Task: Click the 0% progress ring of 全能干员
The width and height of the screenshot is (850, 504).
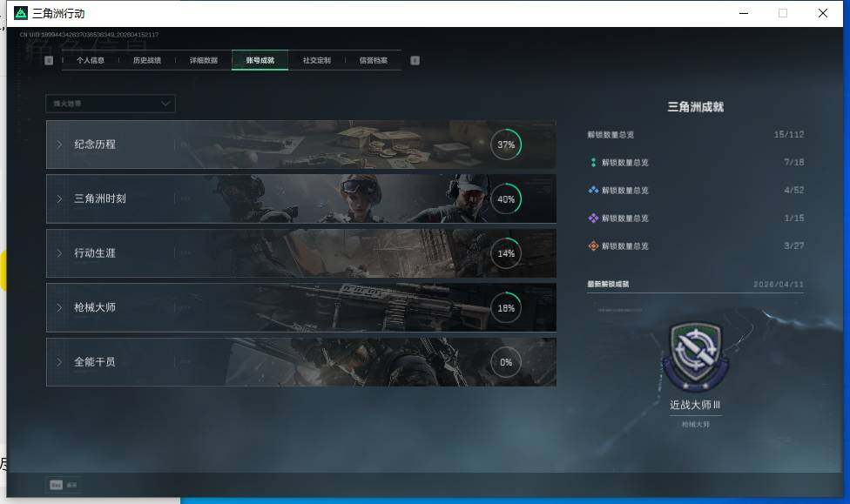Action: click(x=506, y=362)
